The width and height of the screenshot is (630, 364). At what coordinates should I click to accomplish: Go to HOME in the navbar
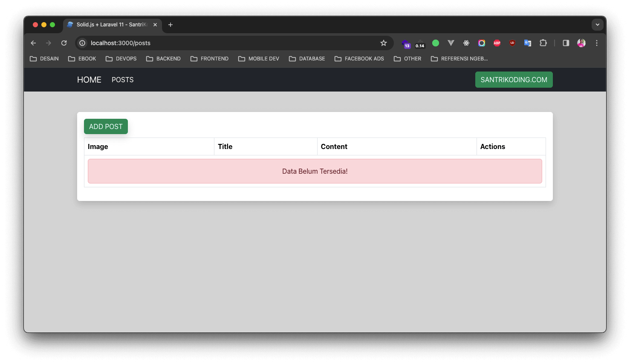[x=89, y=80]
